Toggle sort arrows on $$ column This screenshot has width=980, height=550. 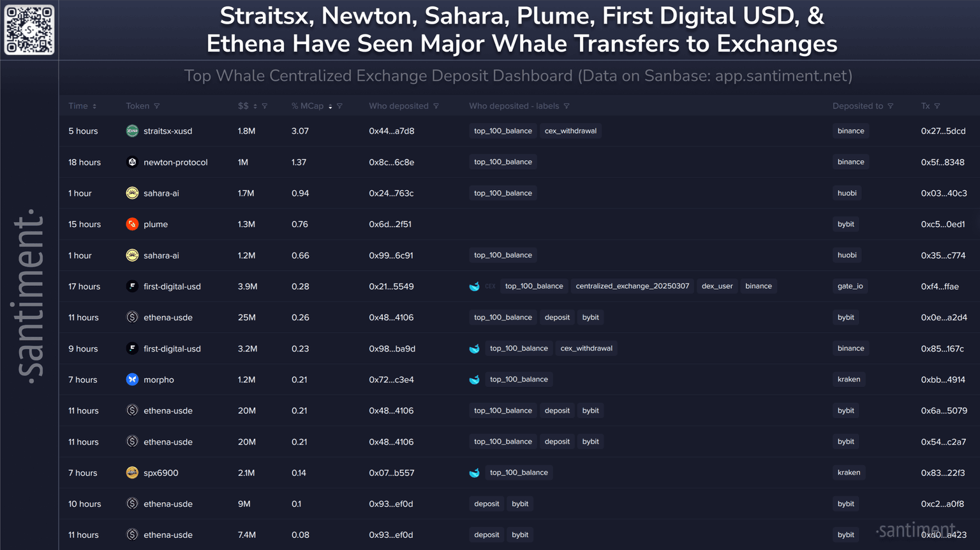pos(255,107)
